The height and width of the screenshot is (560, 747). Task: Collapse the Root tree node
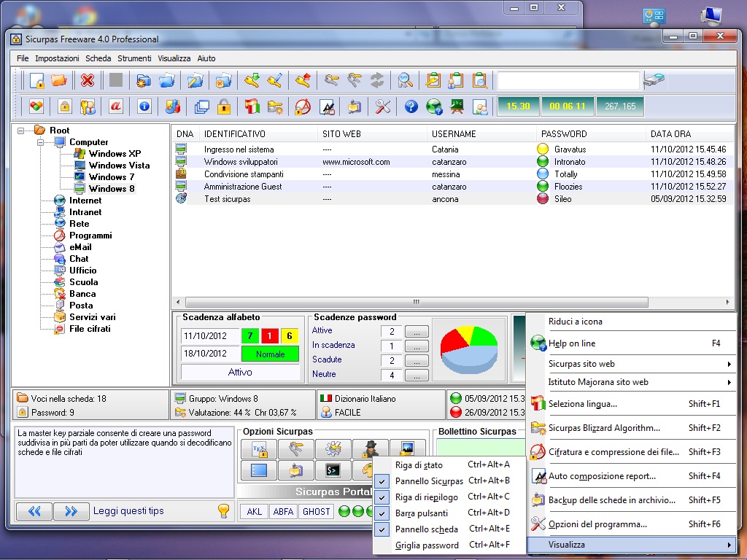(x=20, y=131)
